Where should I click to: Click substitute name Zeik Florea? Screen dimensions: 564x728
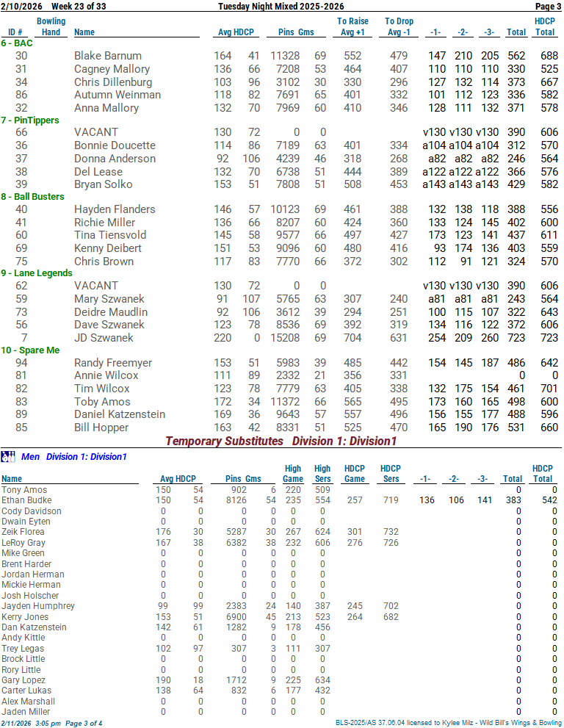pyautogui.click(x=23, y=532)
